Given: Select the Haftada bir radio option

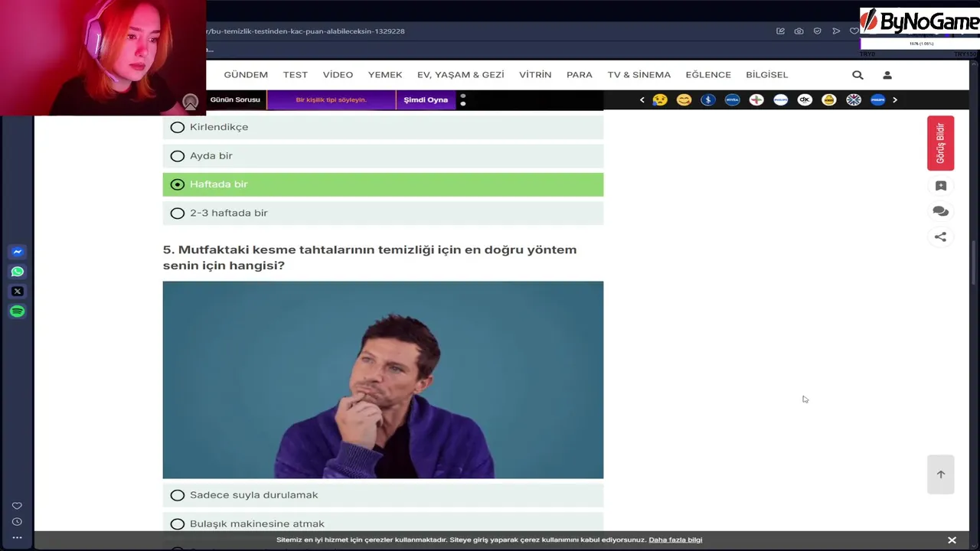Looking at the screenshot, I should [x=383, y=184].
